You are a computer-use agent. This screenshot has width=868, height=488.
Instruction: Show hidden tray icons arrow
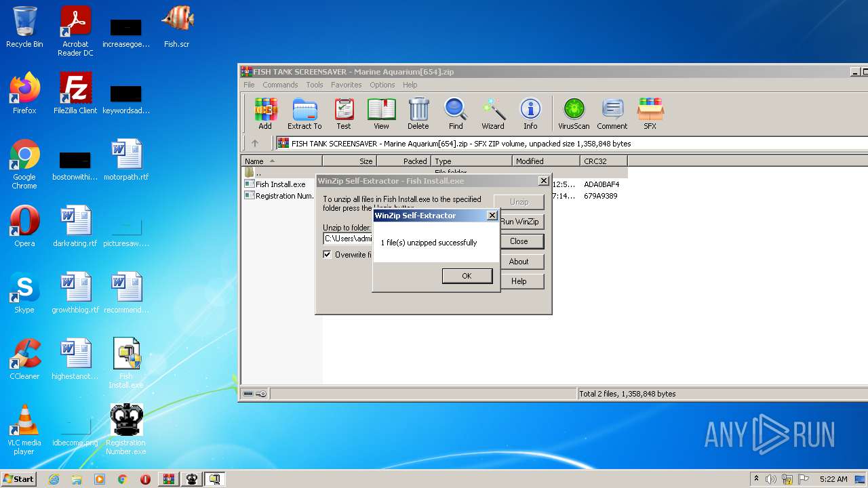point(756,479)
